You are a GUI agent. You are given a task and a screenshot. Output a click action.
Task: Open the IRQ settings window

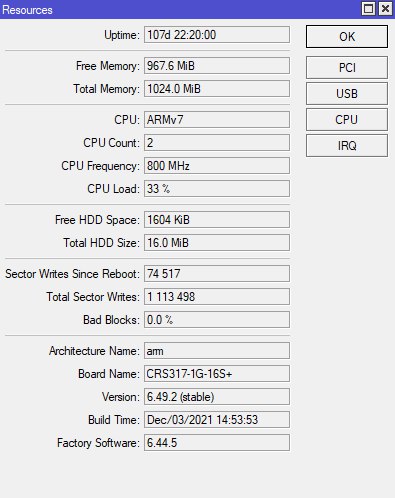click(x=347, y=146)
